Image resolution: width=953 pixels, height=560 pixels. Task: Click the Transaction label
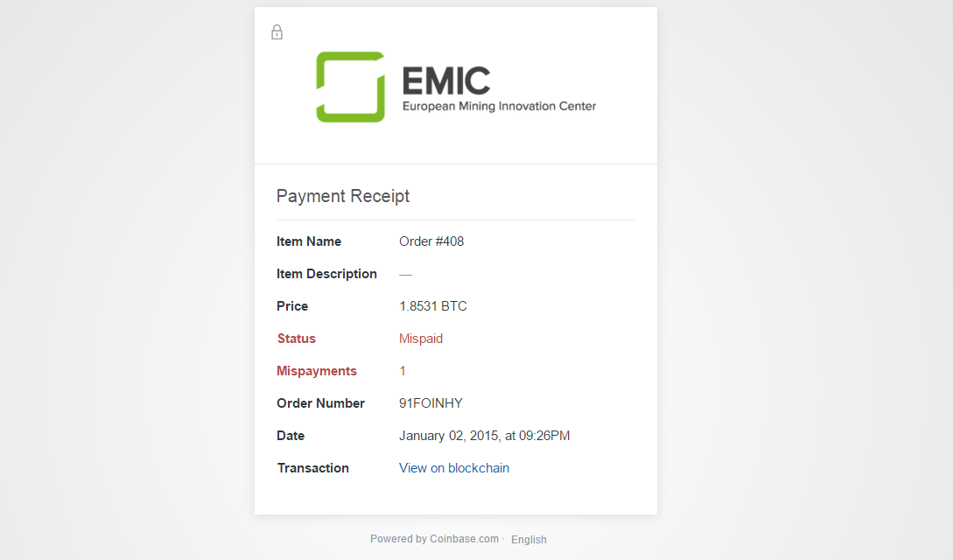click(x=313, y=468)
